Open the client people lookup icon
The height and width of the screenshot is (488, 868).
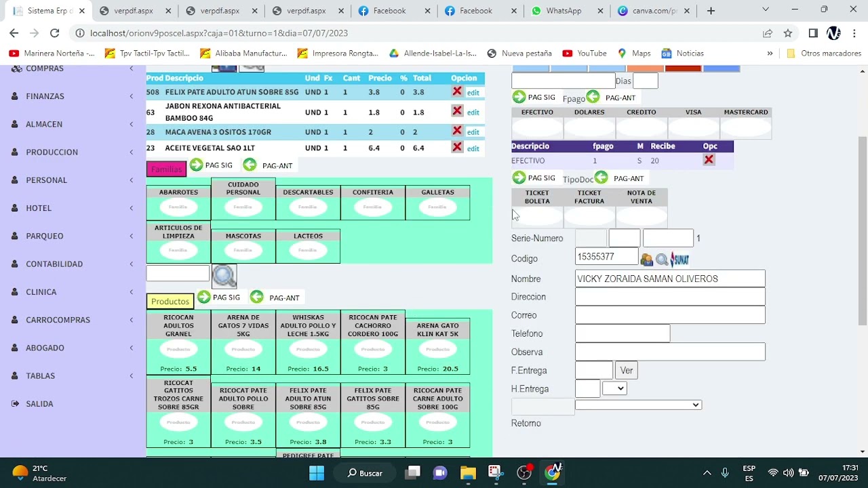click(647, 260)
